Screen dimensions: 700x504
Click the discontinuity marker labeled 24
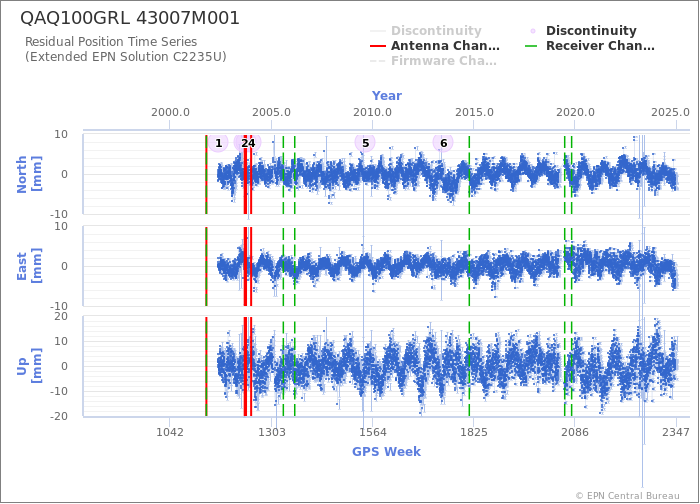click(x=248, y=143)
